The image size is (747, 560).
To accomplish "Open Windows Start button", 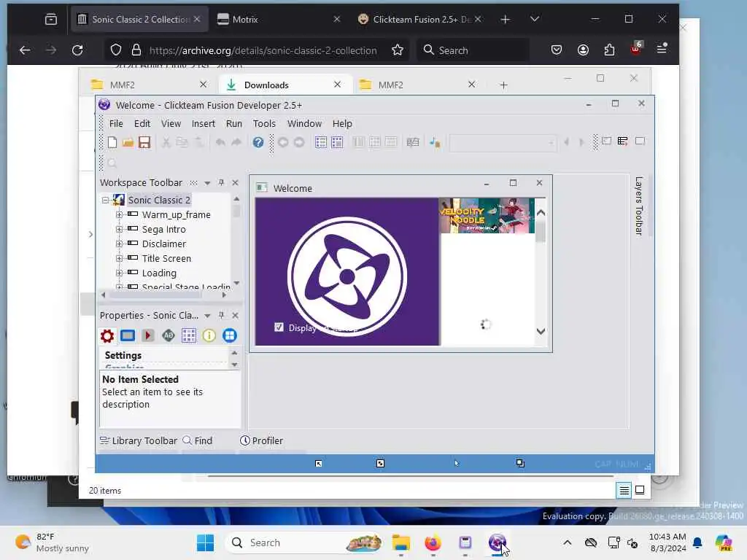I will (x=205, y=542).
